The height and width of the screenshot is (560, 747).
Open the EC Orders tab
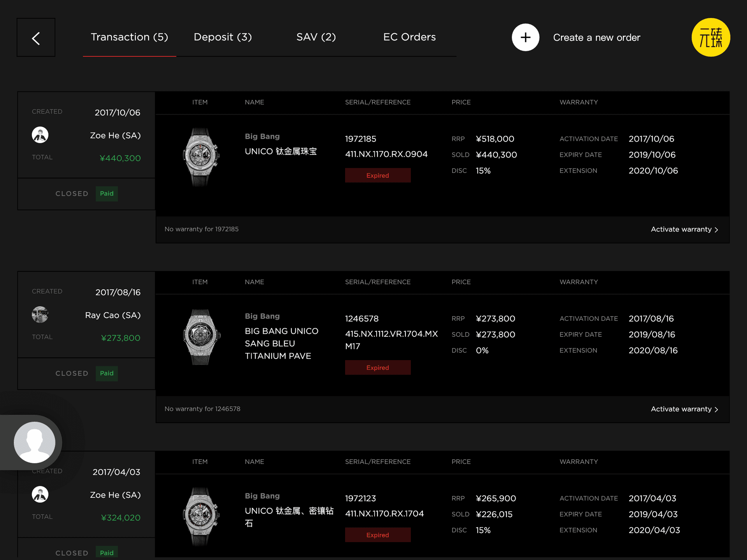click(x=409, y=37)
